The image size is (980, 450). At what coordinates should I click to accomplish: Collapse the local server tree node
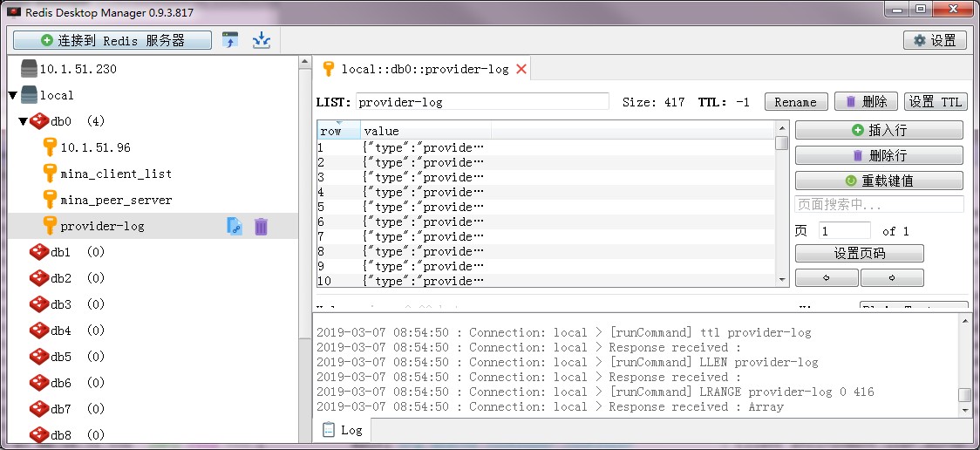pos(12,95)
